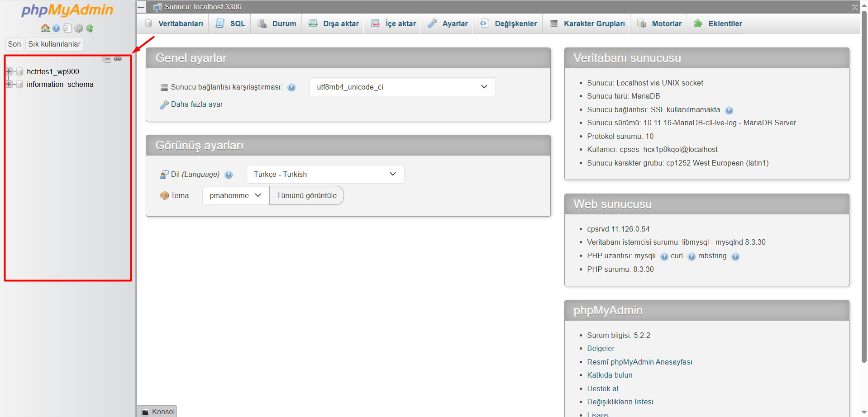Click the phpMyAdmin logo
Image resolution: width=868 pixels, height=417 pixels.
coord(67,10)
